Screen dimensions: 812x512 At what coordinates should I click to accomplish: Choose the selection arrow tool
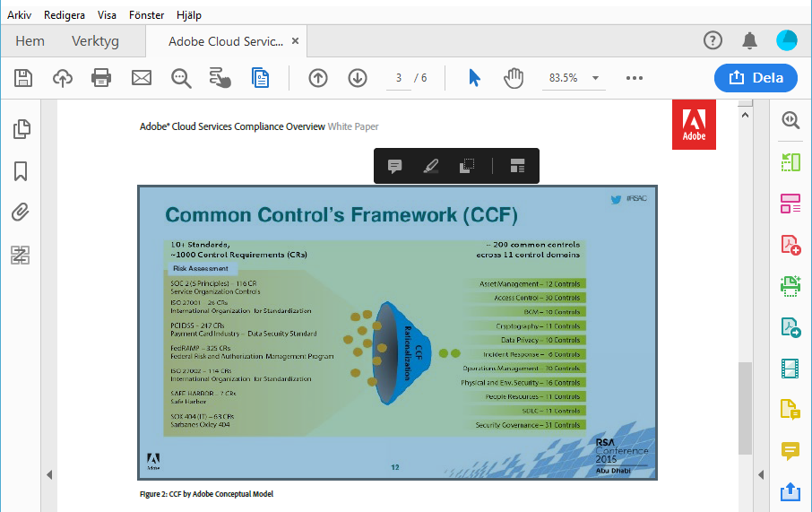click(474, 78)
